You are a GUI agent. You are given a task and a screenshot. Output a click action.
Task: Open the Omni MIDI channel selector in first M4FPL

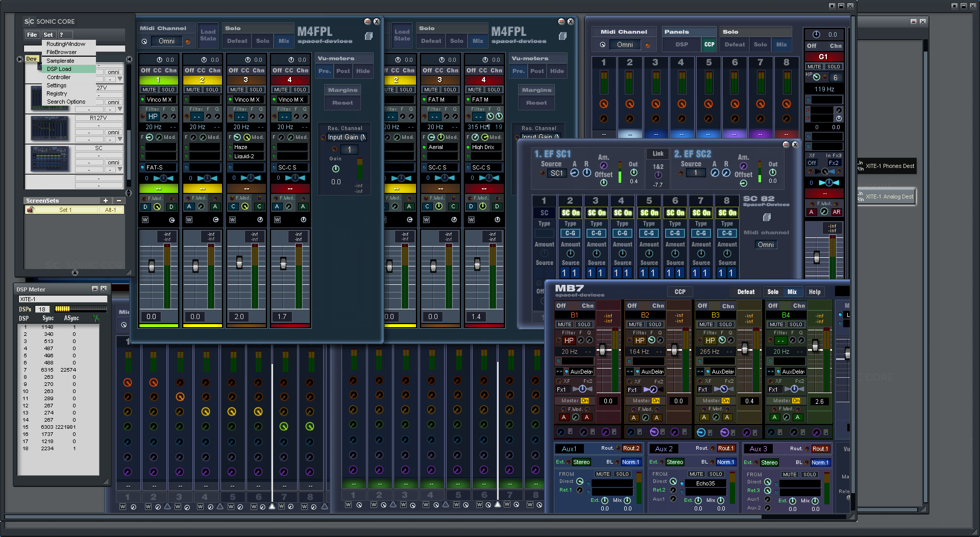click(x=166, y=41)
